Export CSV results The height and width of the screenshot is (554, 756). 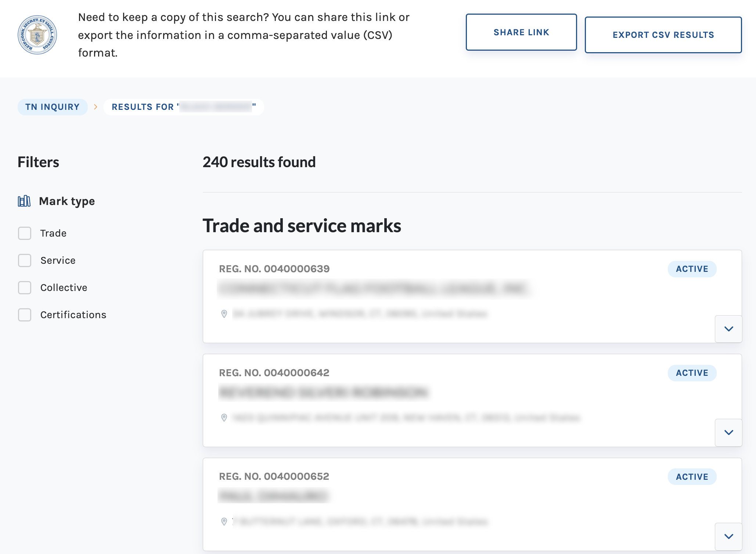point(663,35)
